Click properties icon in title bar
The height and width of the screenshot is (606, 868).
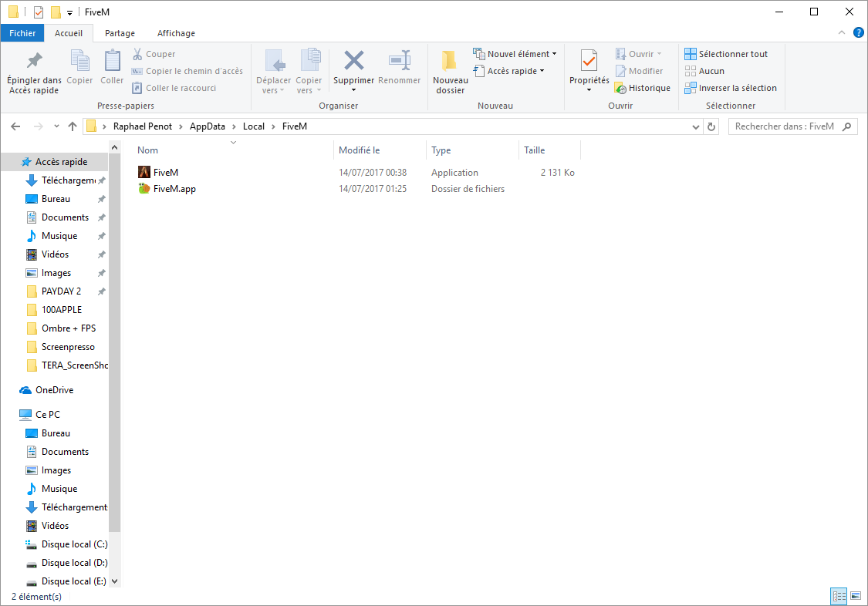pyautogui.click(x=39, y=12)
